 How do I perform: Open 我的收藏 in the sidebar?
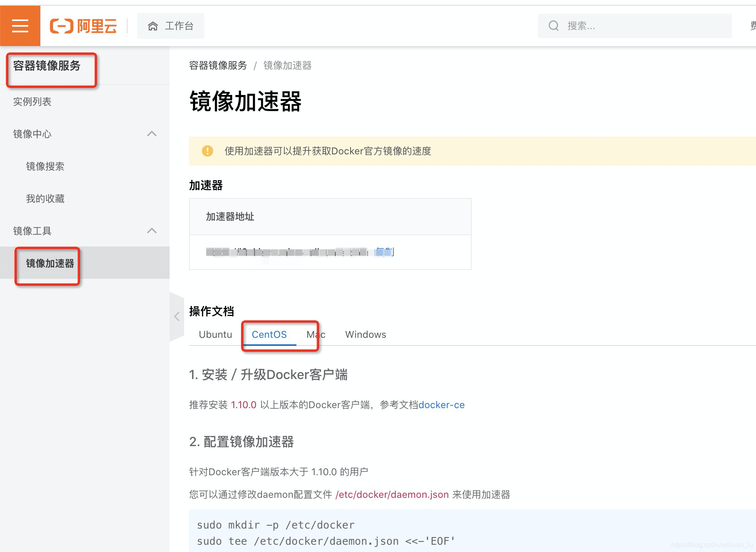45,199
